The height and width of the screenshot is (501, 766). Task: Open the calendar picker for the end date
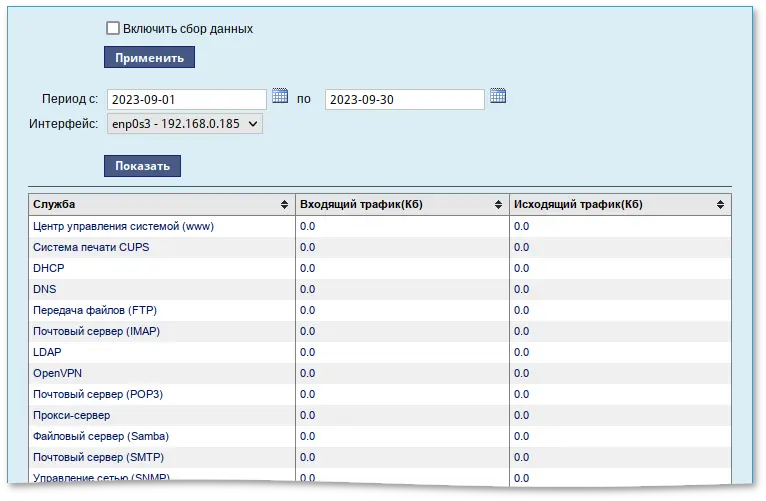pyautogui.click(x=498, y=97)
